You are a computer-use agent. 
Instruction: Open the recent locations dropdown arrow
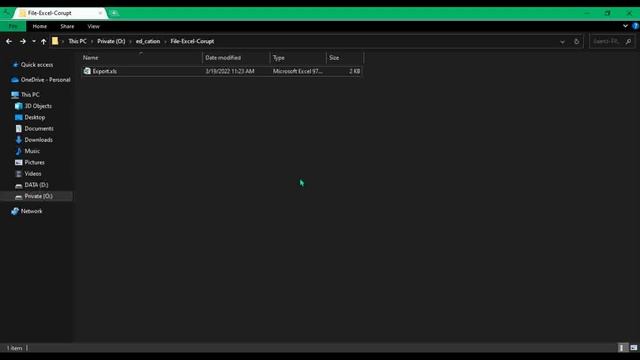click(34, 41)
